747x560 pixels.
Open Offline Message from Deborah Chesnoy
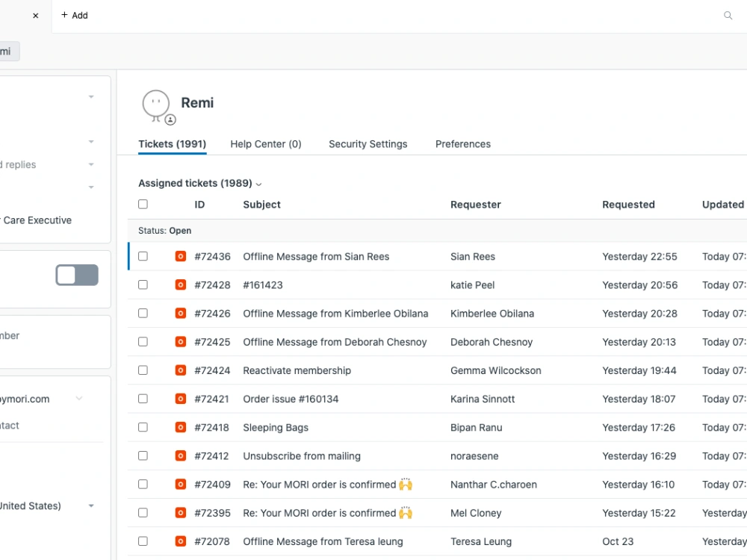335,342
